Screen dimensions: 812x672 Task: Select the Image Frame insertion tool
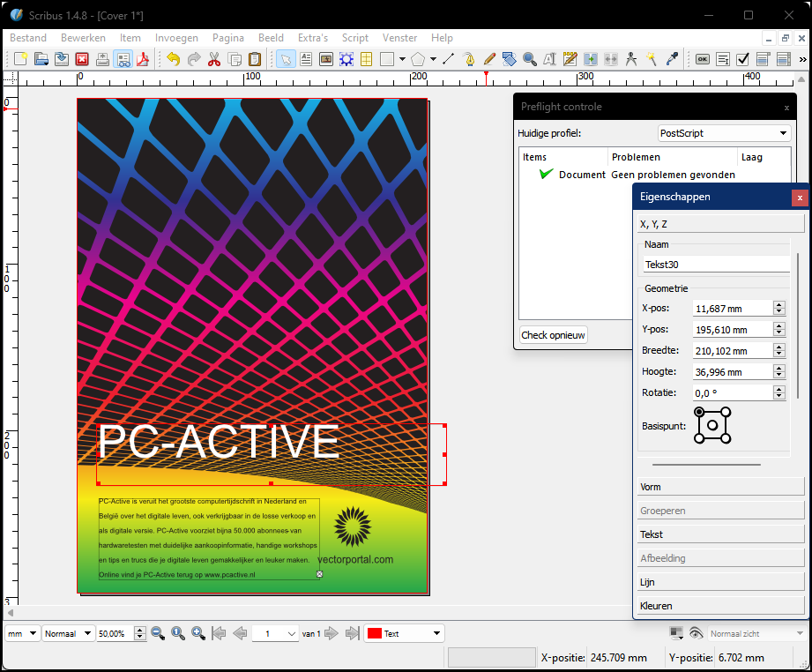pos(326,59)
